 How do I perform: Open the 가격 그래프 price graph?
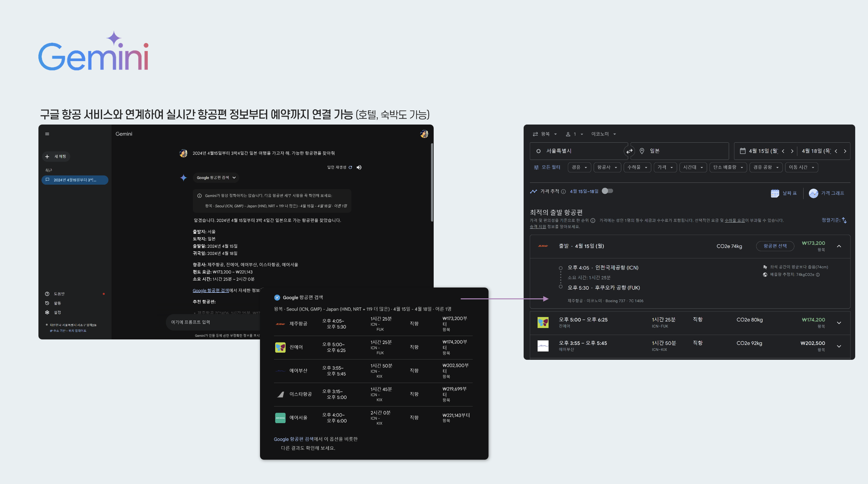(826, 193)
